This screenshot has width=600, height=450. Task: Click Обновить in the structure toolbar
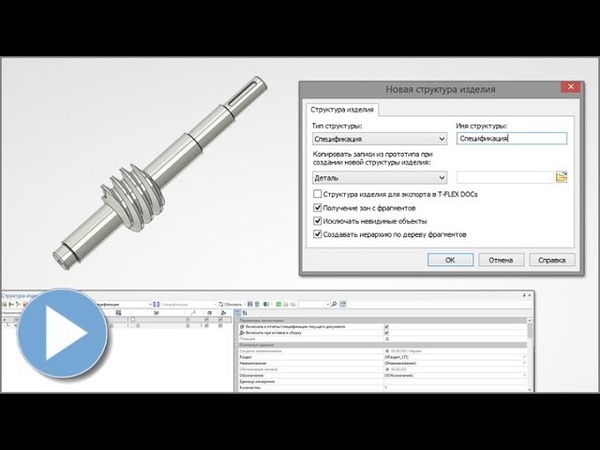point(230,304)
